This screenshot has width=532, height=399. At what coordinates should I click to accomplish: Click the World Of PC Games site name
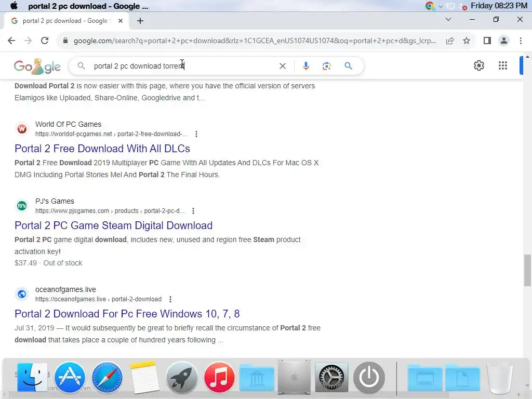tap(68, 124)
